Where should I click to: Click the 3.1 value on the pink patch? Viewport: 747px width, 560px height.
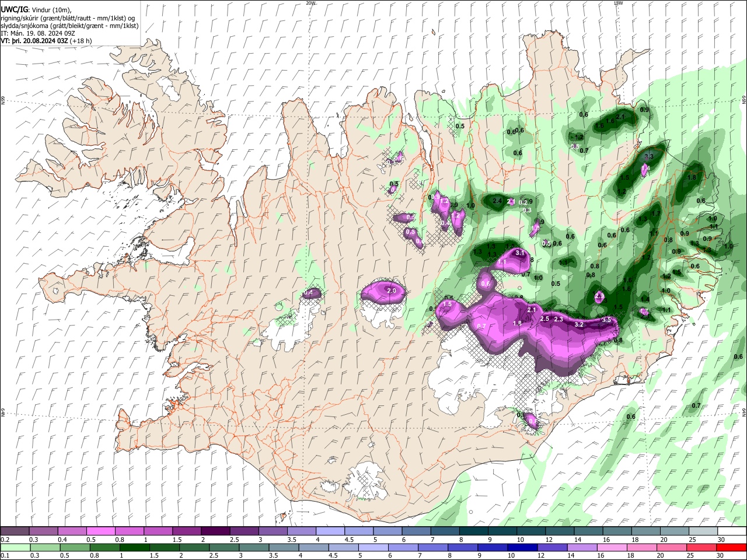521,253
